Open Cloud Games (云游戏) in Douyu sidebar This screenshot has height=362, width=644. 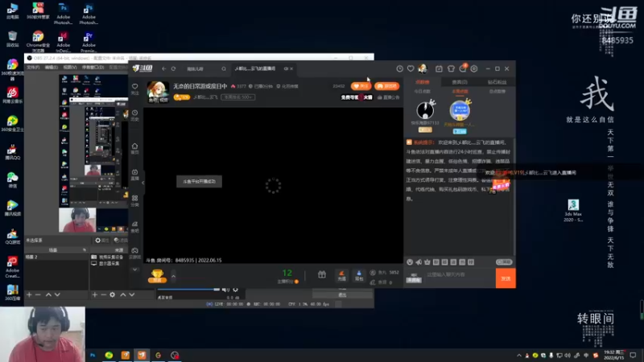point(134,253)
